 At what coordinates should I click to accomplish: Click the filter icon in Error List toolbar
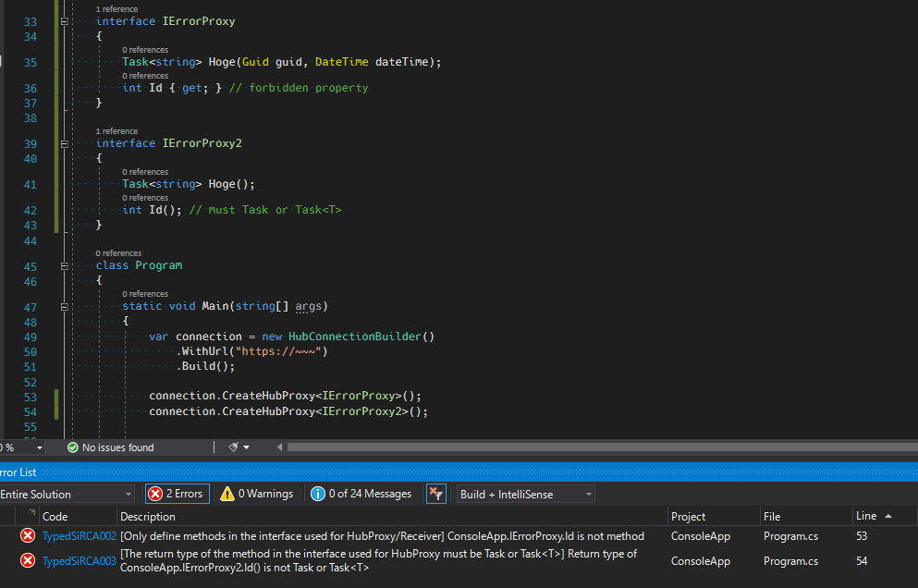click(435, 494)
